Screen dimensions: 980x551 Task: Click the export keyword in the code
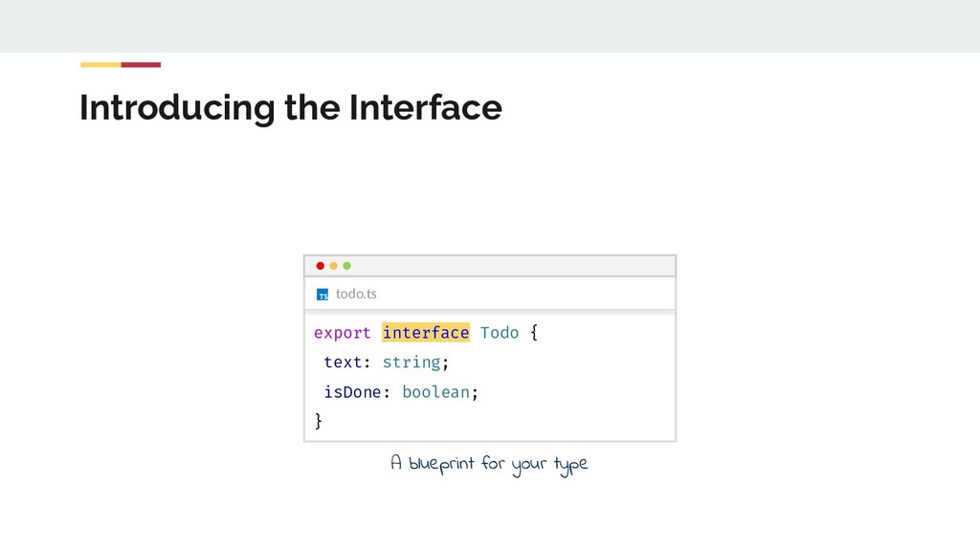[x=342, y=333]
